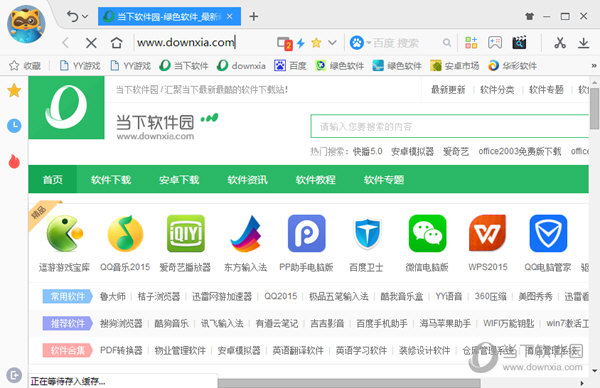Toggle the lightning speed mode icon
This screenshot has height=388, width=600.
tap(301, 43)
